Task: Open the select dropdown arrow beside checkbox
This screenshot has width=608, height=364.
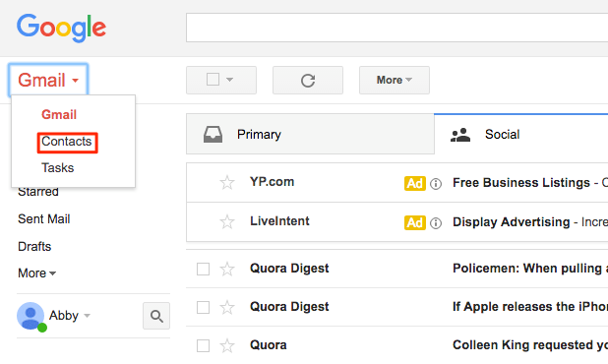Action: tap(229, 80)
